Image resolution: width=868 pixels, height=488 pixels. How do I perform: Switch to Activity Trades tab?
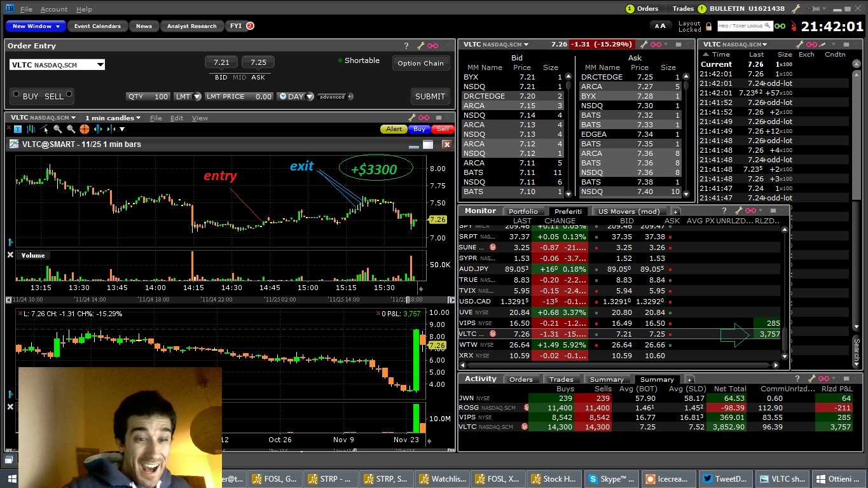(x=561, y=379)
